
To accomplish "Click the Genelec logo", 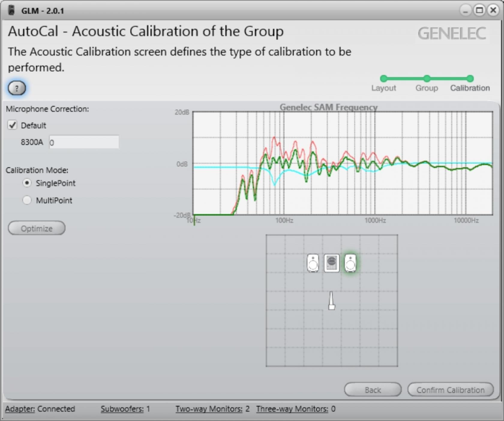I will (452, 34).
